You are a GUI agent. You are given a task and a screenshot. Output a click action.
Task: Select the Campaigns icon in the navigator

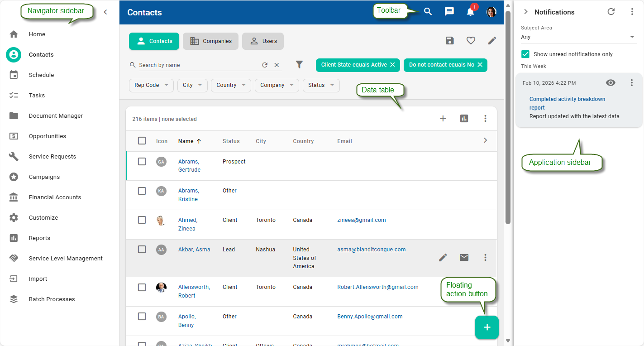(x=14, y=177)
